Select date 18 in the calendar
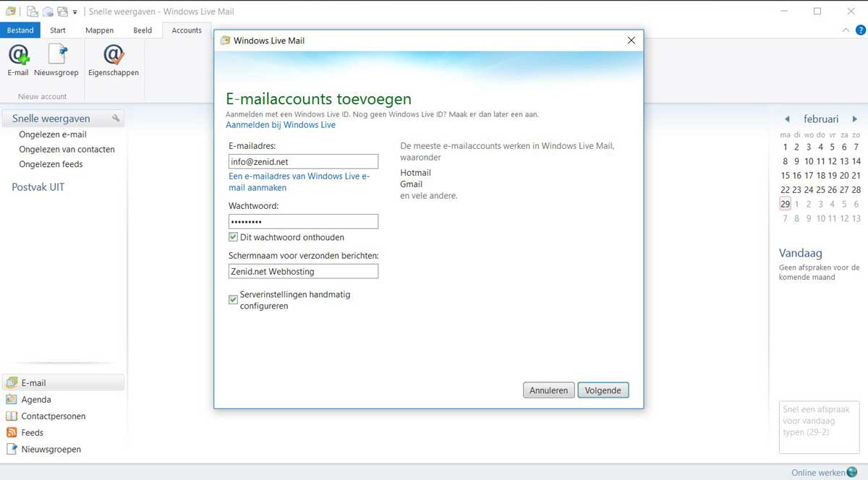Screen dimensions: 868x480 click(x=820, y=176)
